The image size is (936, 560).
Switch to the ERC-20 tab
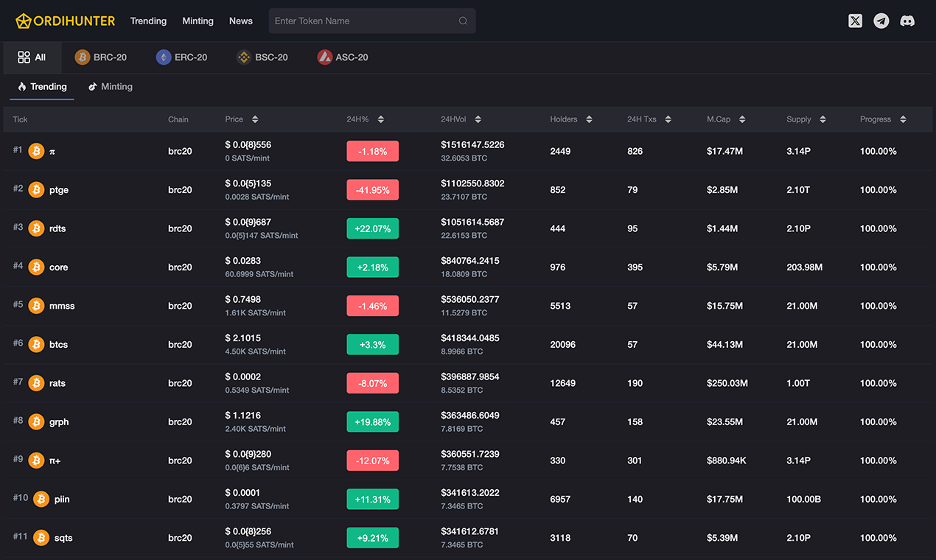point(182,57)
